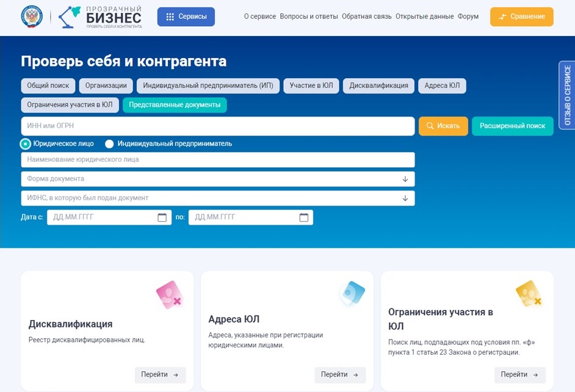The height and width of the screenshot is (392, 575).
Task: Switch to Дисквалификация search tab
Action: point(378,85)
